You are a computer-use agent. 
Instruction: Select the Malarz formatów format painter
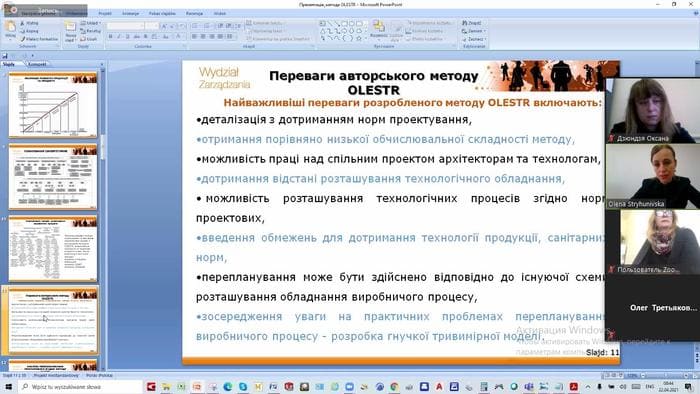39,39
